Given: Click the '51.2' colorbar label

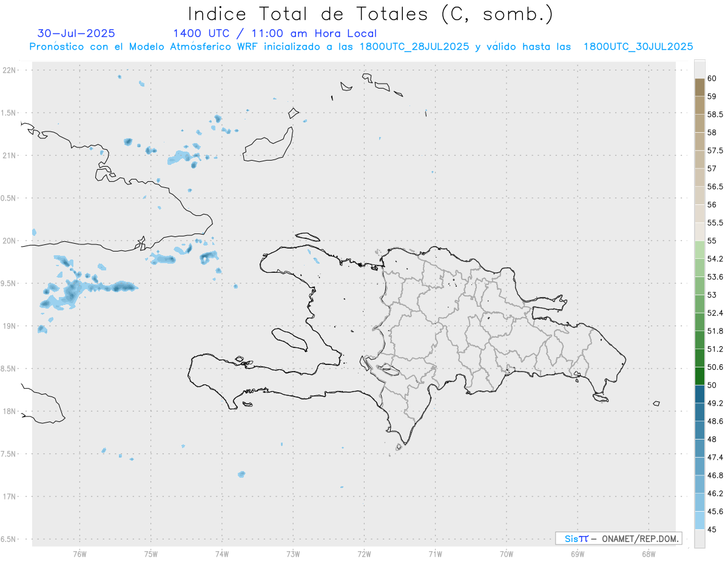Looking at the screenshot, I should click(x=715, y=349).
